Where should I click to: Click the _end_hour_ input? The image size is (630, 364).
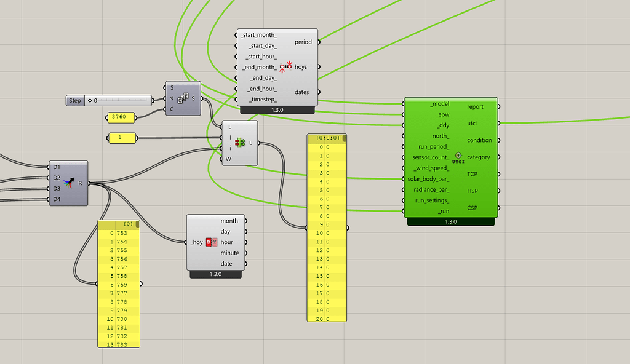(x=262, y=89)
